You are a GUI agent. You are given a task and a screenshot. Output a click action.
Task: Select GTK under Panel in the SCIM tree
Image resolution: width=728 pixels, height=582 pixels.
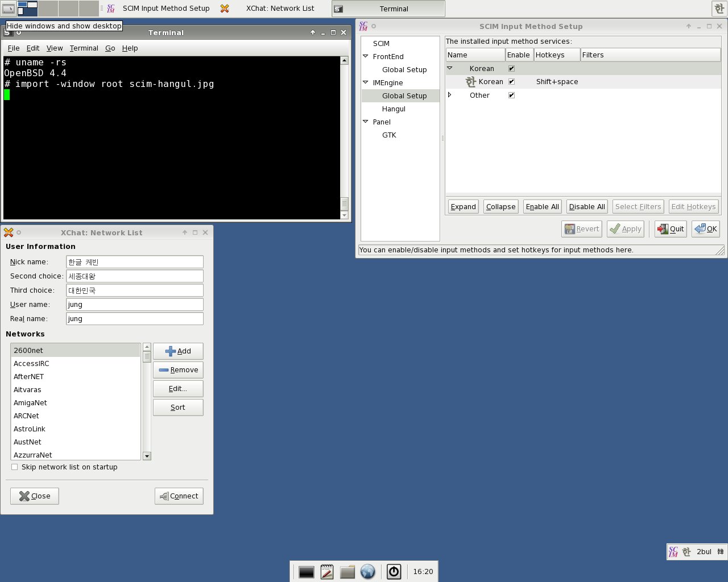tap(389, 135)
